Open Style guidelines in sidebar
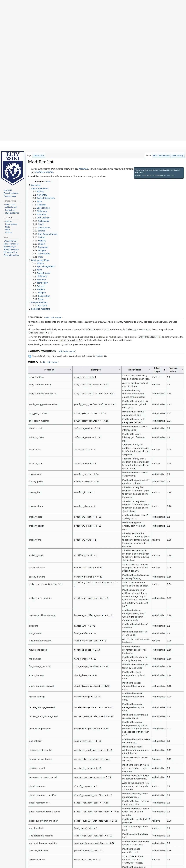Screen dimensions: 186x868 click(12, 213)
